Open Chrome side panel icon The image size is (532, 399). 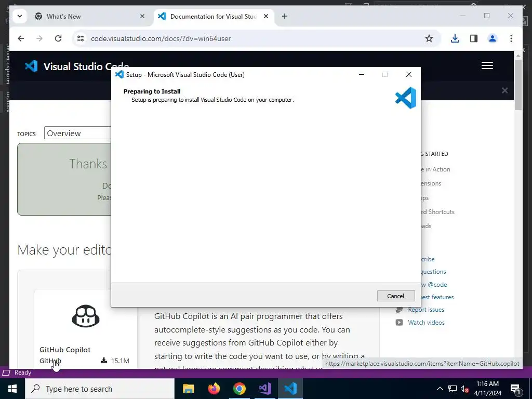tap(474, 38)
